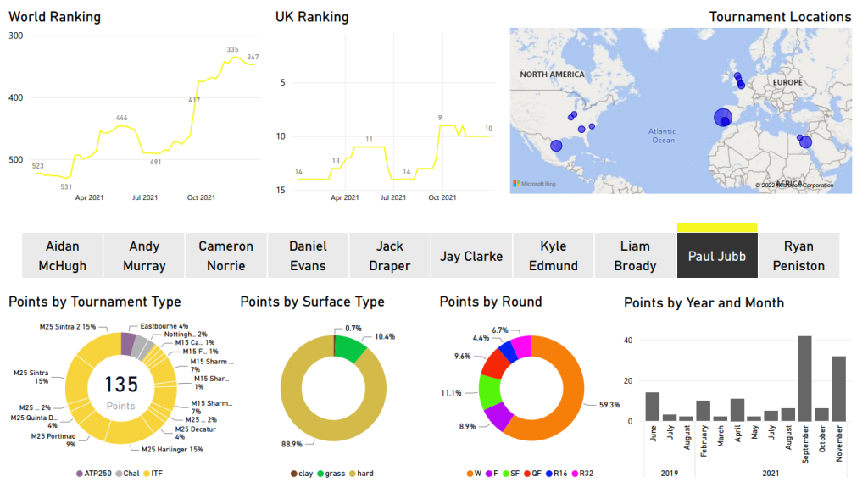Viewport: 868px width, 493px height.
Task: Toggle the selected Paul Jubb slicer tile
Action: 716,256
